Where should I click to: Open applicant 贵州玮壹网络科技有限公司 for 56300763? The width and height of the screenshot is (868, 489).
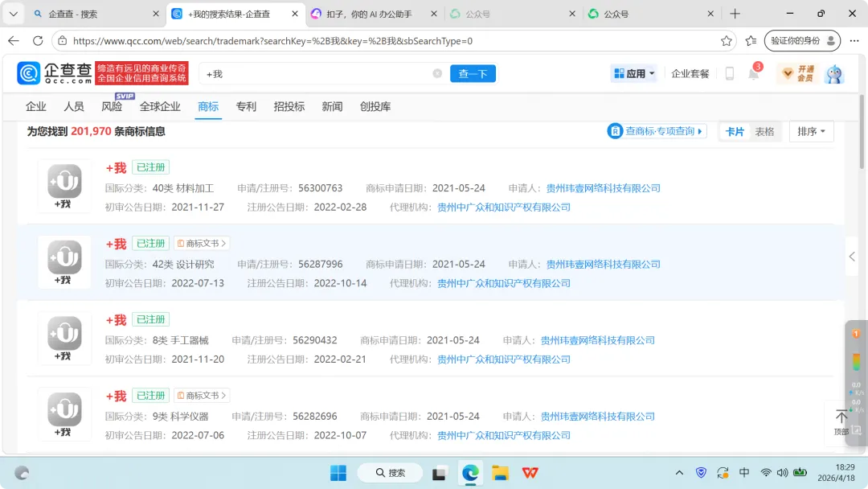point(604,188)
